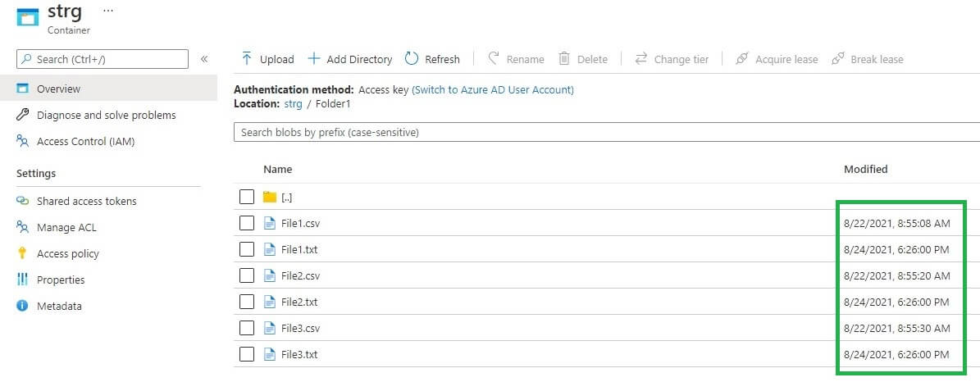
Task: Click the Acquire lease icon
Action: tap(742, 59)
